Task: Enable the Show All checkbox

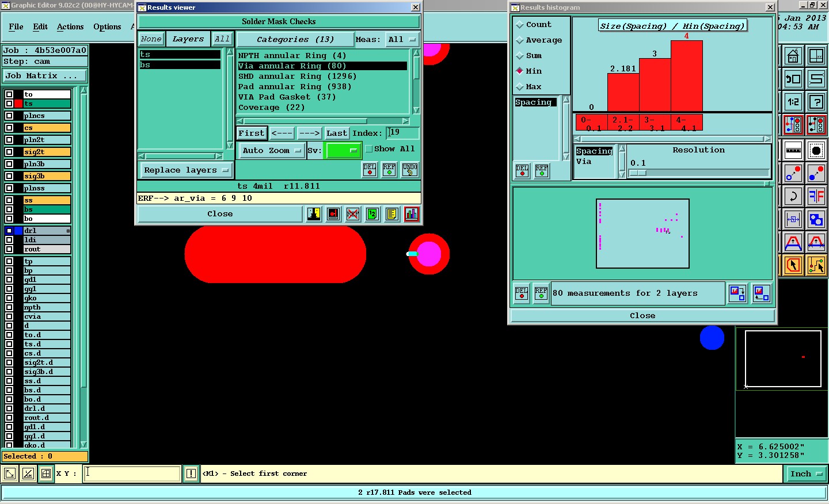Action: click(x=369, y=149)
